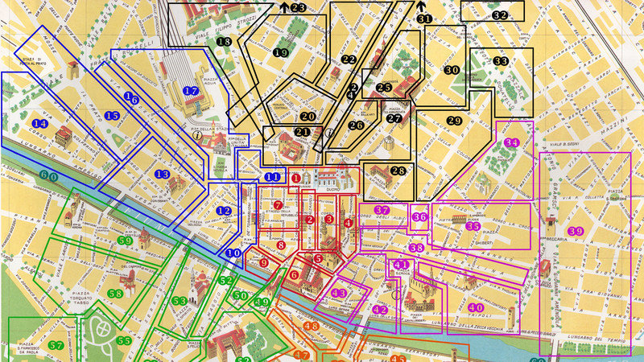Select the green marker number 57
644x362 pixels.
coord(56,346)
